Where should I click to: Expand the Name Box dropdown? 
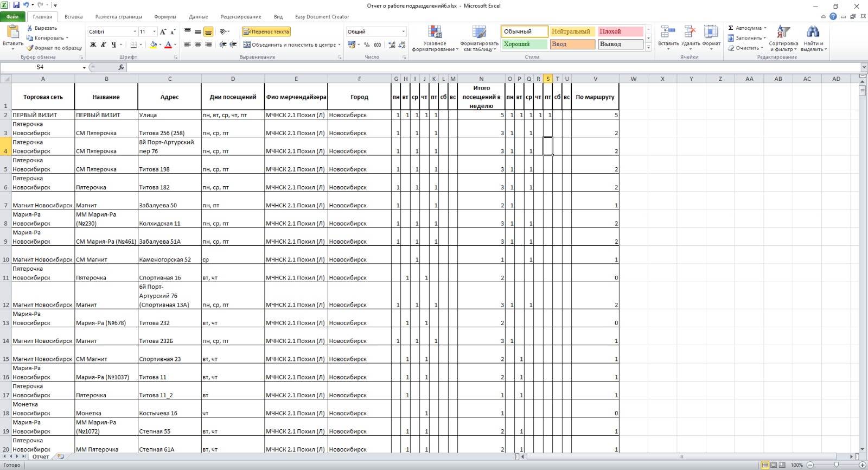point(84,67)
